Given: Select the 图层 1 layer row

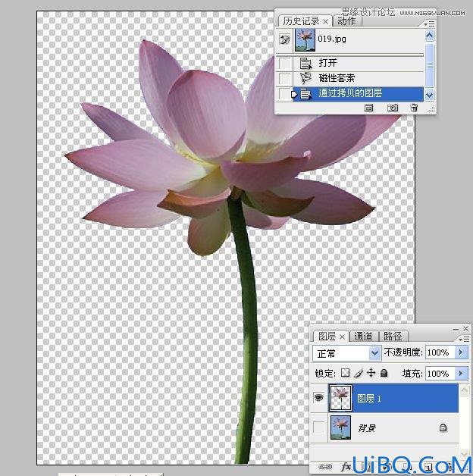Looking at the screenshot, I should [393, 398].
